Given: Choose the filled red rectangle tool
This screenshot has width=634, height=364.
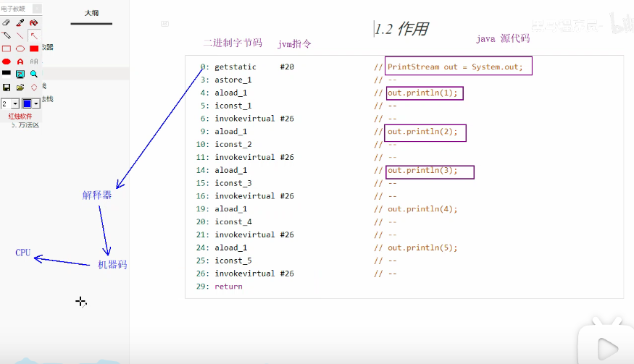Looking at the screenshot, I should click(33, 48).
